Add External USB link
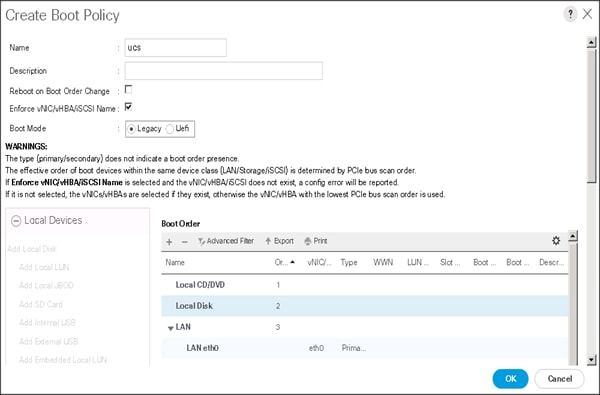The width and height of the screenshot is (600, 395). click(x=48, y=341)
